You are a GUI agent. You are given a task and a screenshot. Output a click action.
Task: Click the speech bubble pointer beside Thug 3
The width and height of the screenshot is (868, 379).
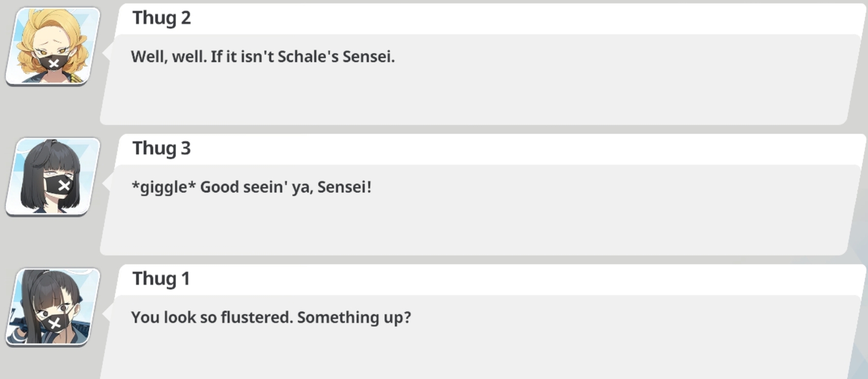pyautogui.click(x=107, y=183)
